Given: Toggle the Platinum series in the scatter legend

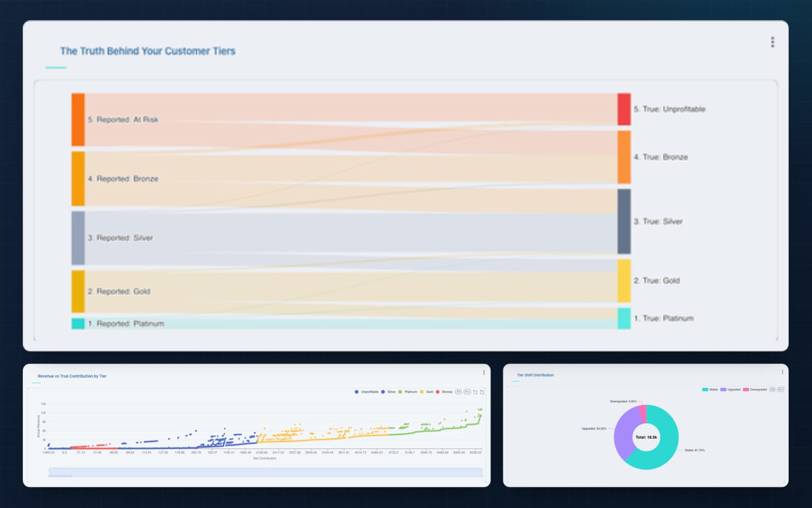Looking at the screenshot, I should click(x=408, y=392).
